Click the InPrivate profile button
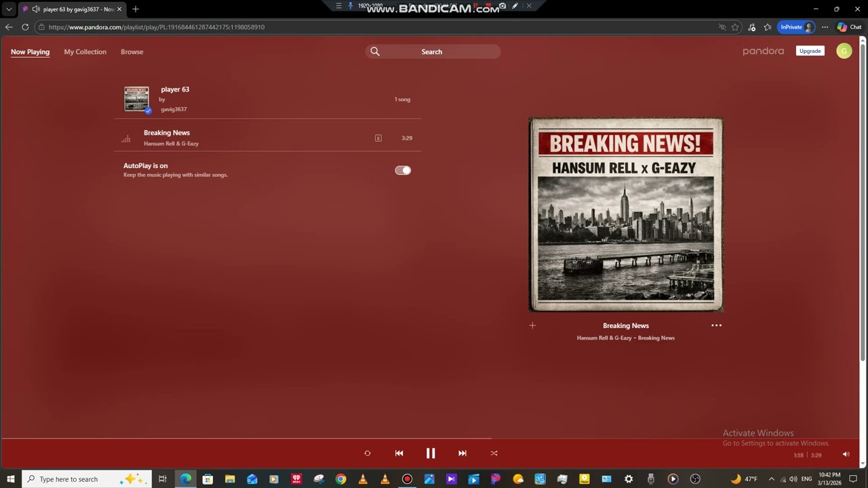The height and width of the screenshot is (488, 868). (796, 27)
